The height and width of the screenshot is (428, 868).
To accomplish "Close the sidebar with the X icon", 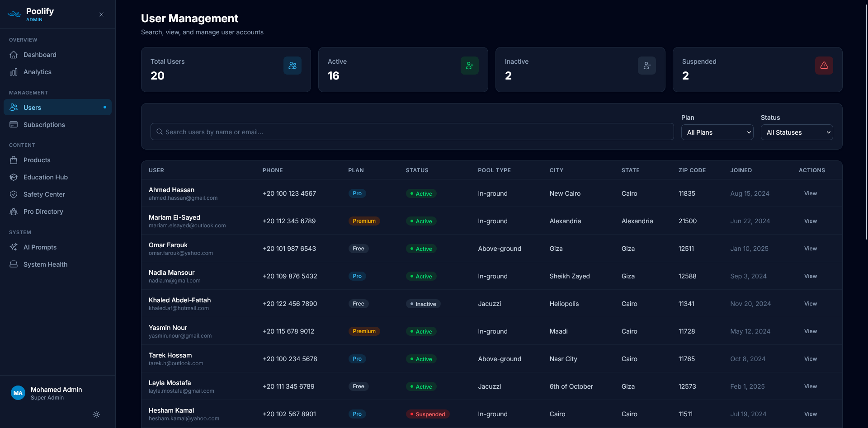I will tap(102, 14).
